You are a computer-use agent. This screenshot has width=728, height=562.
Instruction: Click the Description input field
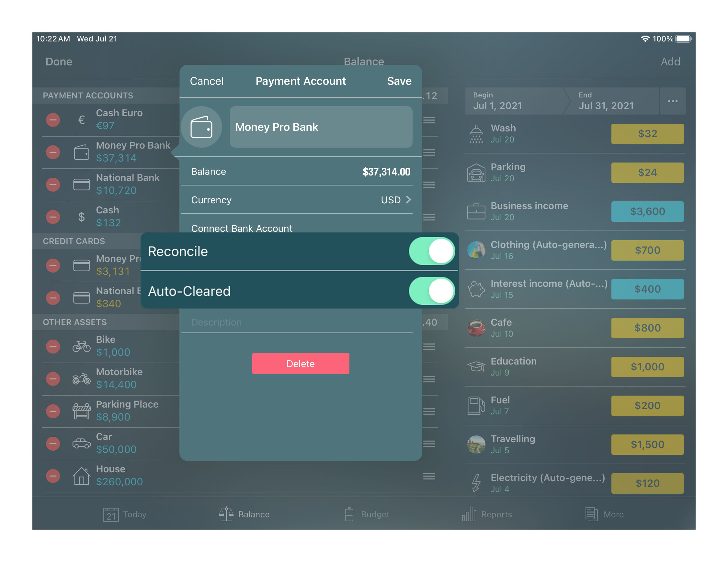click(301, 322)
